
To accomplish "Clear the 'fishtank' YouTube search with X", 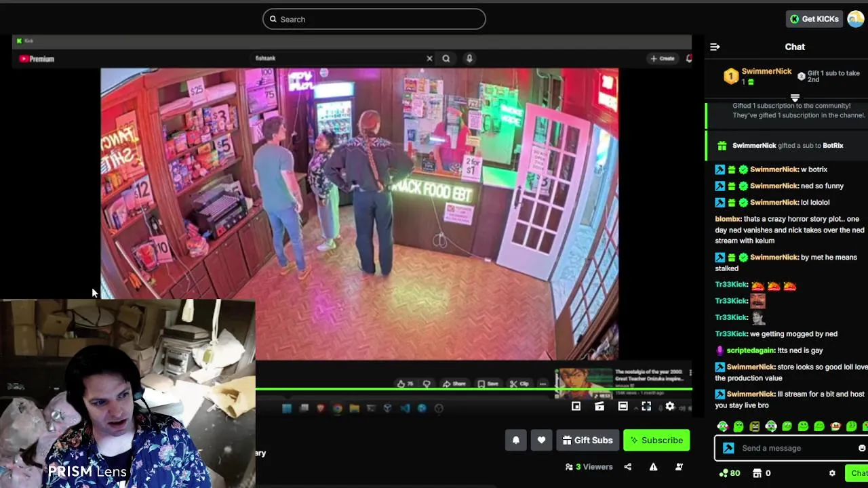I will [429, 58].
